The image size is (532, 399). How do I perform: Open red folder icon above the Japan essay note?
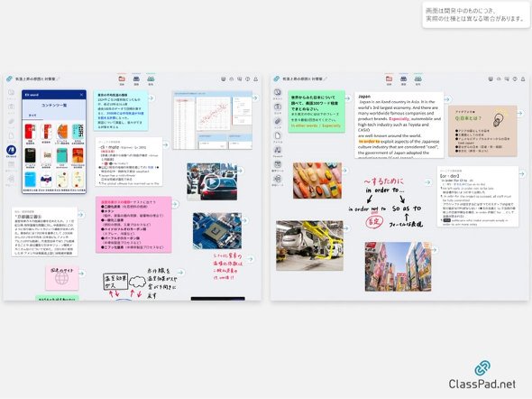tap(390, 79)
